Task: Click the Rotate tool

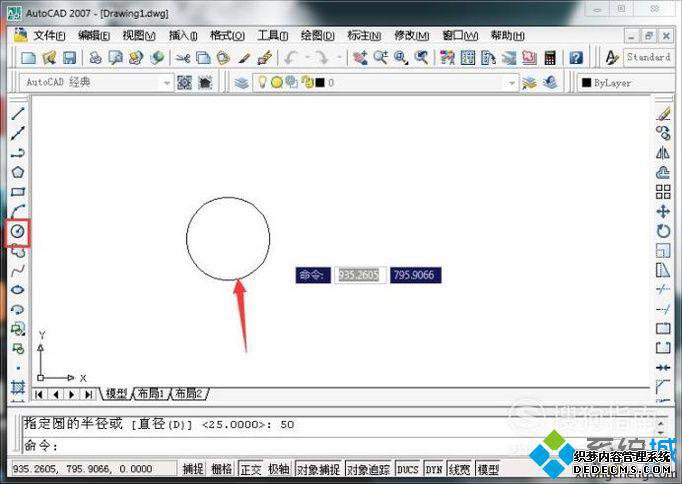Action: (663, 231)
